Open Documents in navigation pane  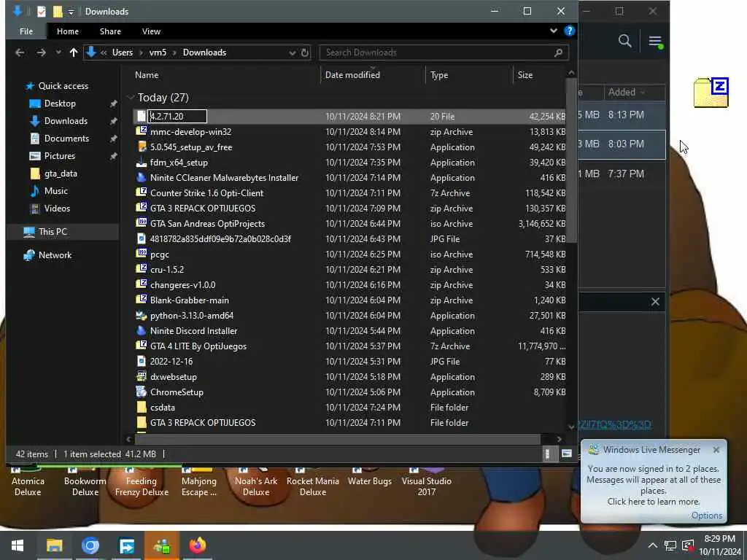(x=66, y=139)
